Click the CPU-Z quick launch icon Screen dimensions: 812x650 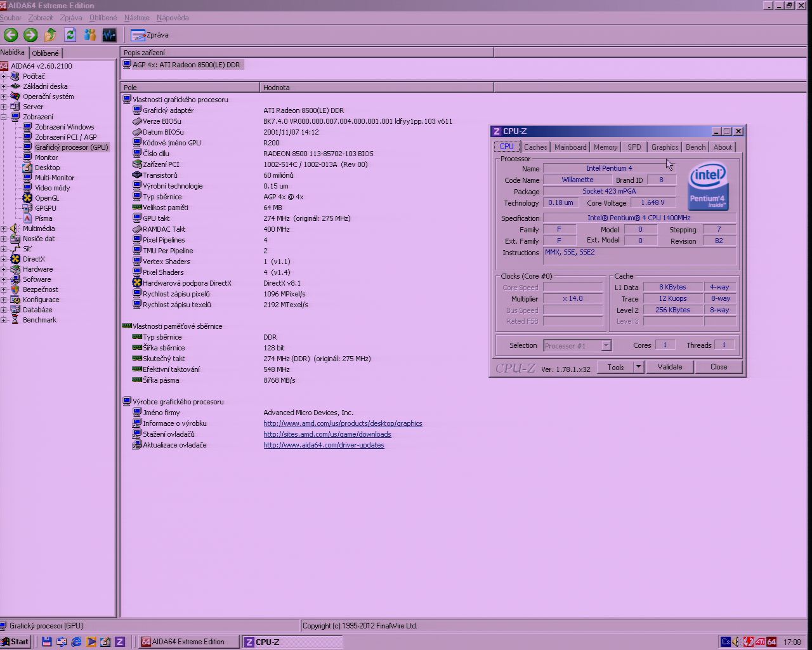120,642
